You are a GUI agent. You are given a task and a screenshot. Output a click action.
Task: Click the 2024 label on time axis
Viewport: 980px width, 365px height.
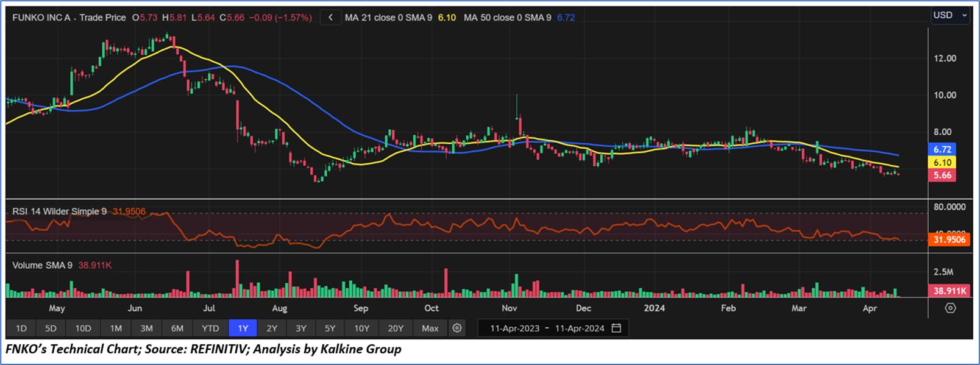(x=655, y=308)
